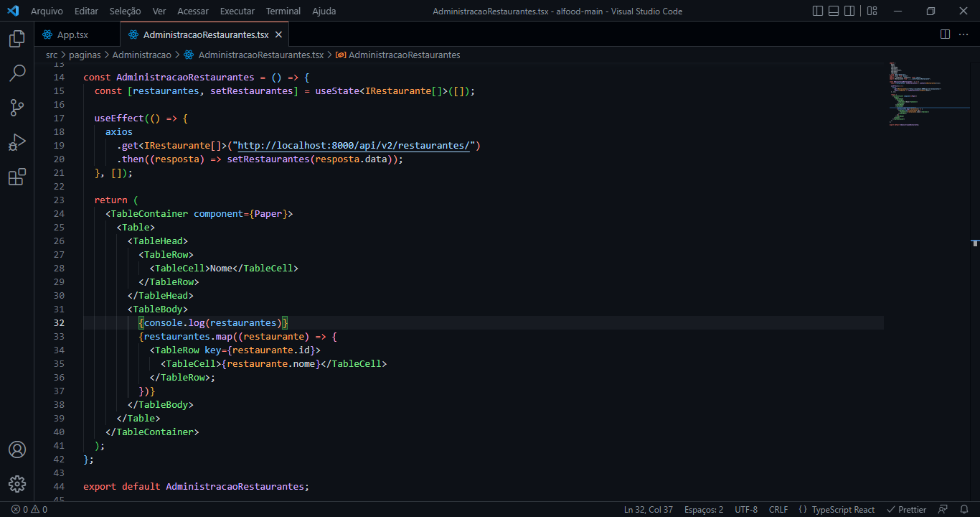This screenshot has height=517, width=980.
Task: Open the notifications bell
Action: (964, 510)
